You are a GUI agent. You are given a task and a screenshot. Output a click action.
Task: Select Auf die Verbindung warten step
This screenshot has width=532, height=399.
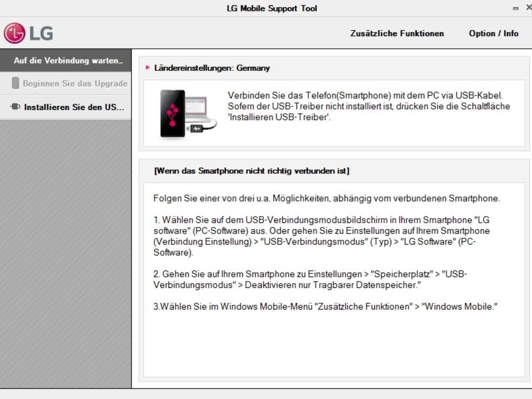[66, 60]
